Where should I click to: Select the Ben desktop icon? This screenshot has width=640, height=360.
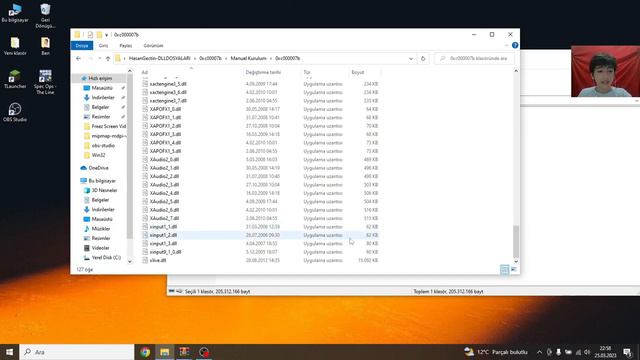(x=45, y=46)
